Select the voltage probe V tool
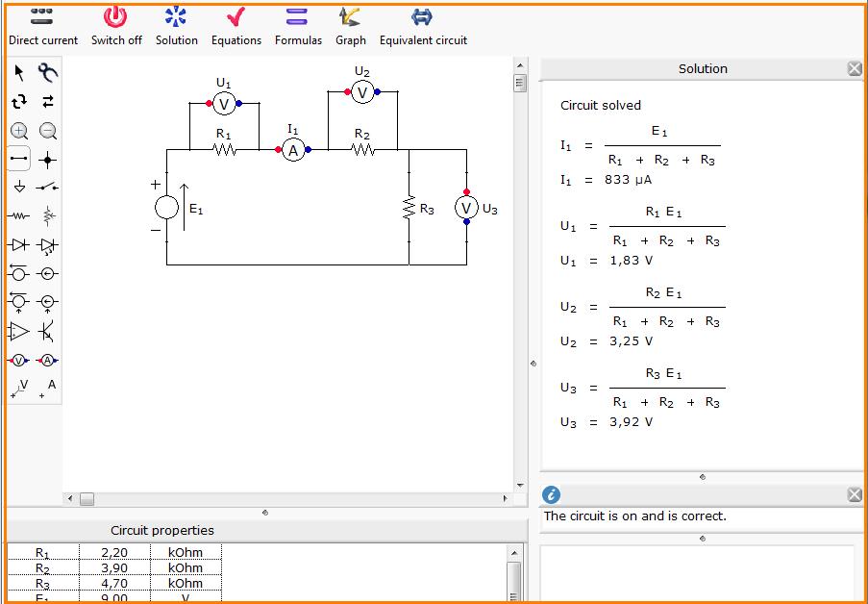The image size is (868, 604). [x=19, y=389]
